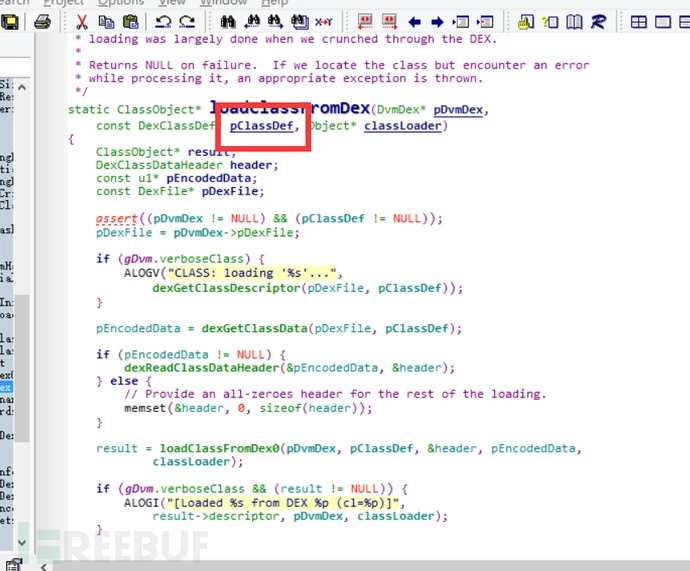The width and height of the screenshot is (690, 571).
Task: Click the memset call in else block
Action: click(145, 408)
